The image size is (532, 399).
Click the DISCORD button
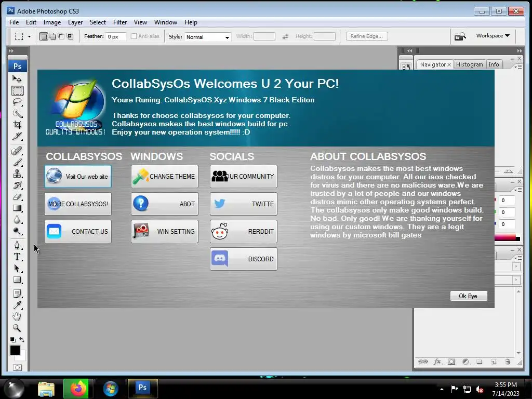(243, 259)
